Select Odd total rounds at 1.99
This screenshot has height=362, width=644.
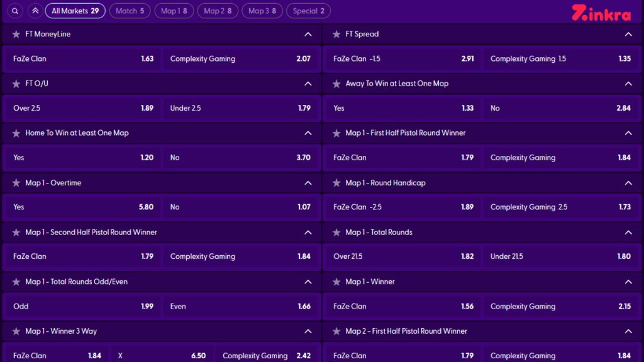click(83, 307)
